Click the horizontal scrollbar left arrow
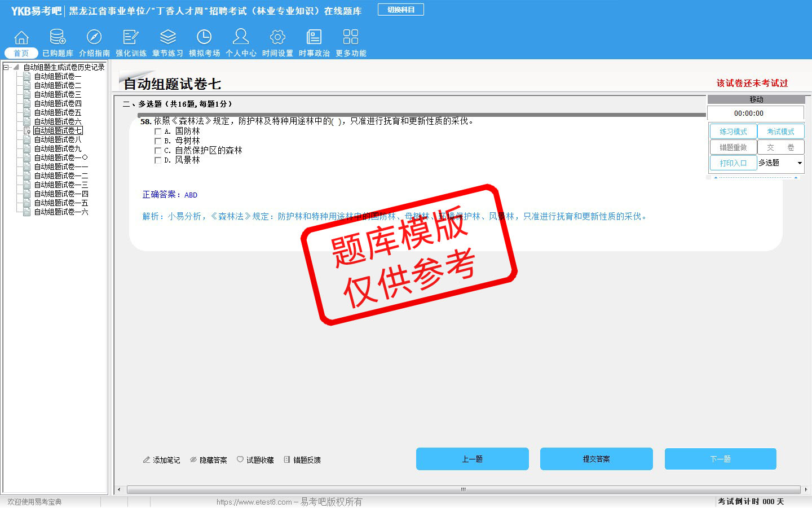 pyautogui.click(x=118, y=489)
